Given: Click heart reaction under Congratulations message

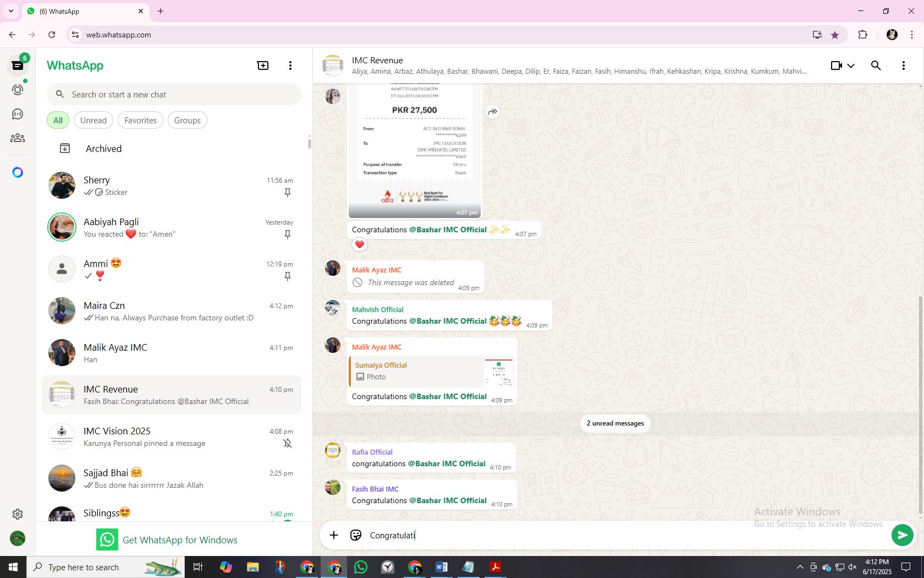Looking at the screenshot, I should click(x=360, y=244).
